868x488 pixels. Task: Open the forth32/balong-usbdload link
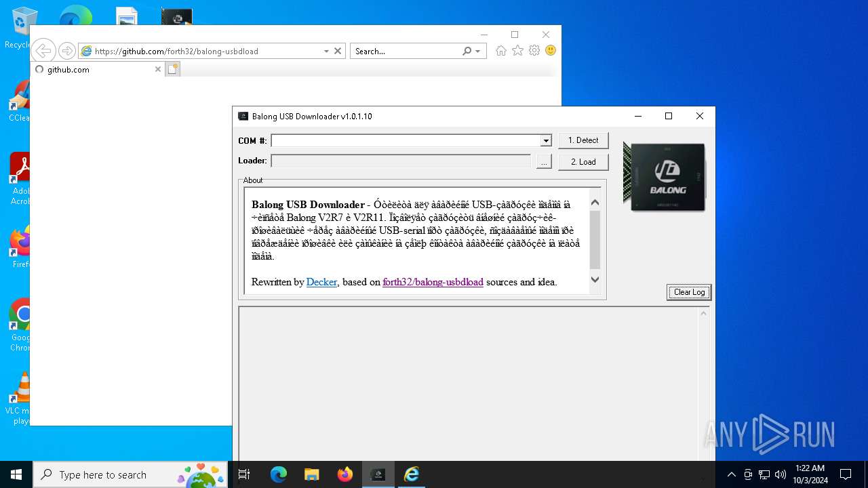tap(433, 282)
